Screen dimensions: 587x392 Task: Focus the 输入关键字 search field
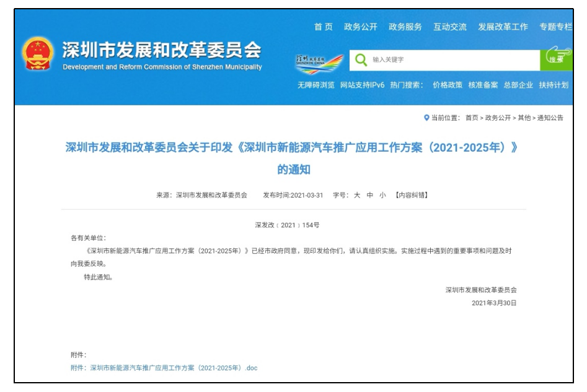click(x=444, y=60)
